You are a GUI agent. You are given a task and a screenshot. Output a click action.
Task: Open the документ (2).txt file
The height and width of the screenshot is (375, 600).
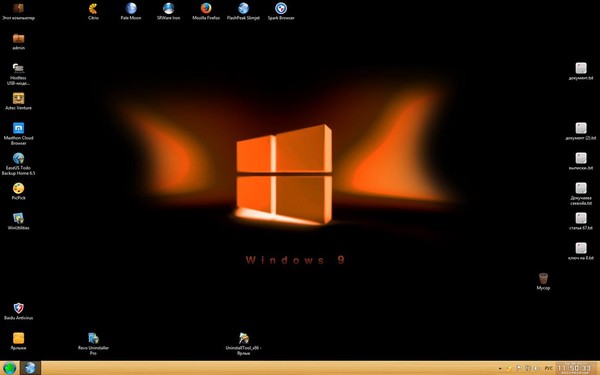tap(581, 131)
